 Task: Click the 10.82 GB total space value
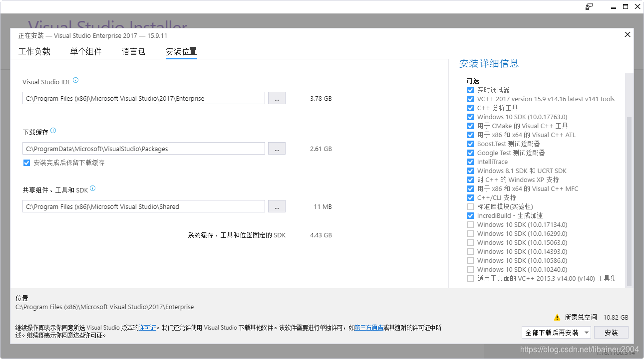[616, 317]
